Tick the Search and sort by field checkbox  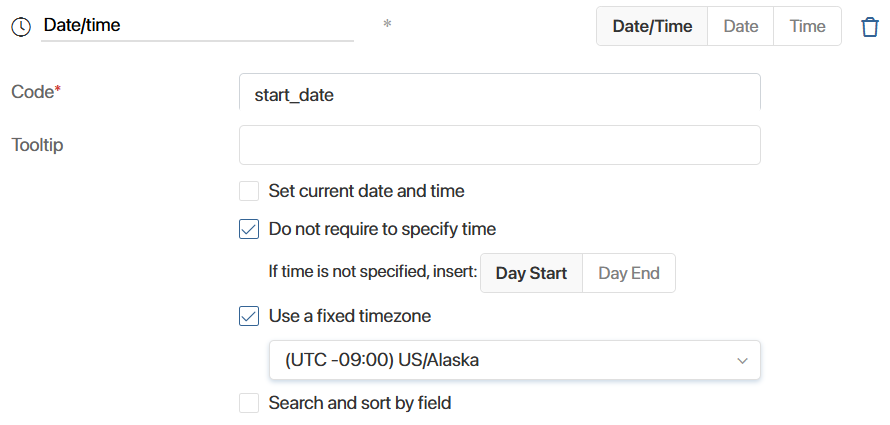249,403
